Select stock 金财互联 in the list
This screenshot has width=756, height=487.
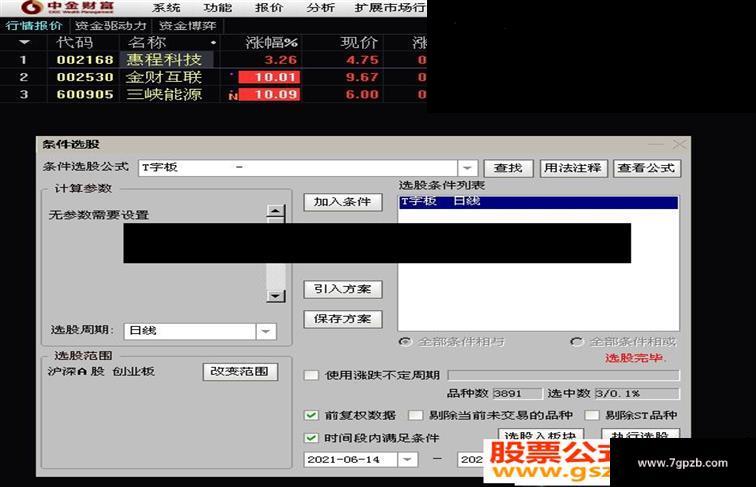164,77
